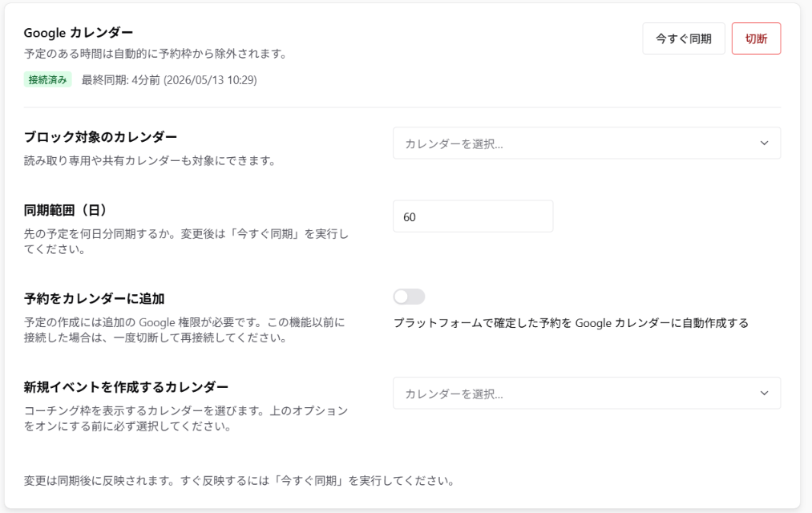The image size is (812, 513).
Task: Click the text プラットフォームで確定した予約を Google カレンダーに自動作成する
Action: (x=571, y=323)
